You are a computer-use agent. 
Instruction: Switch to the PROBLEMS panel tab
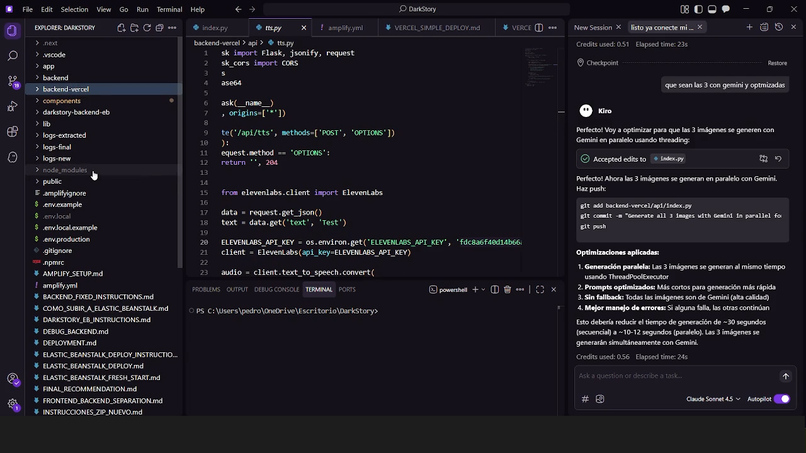[x=206, y=289]
